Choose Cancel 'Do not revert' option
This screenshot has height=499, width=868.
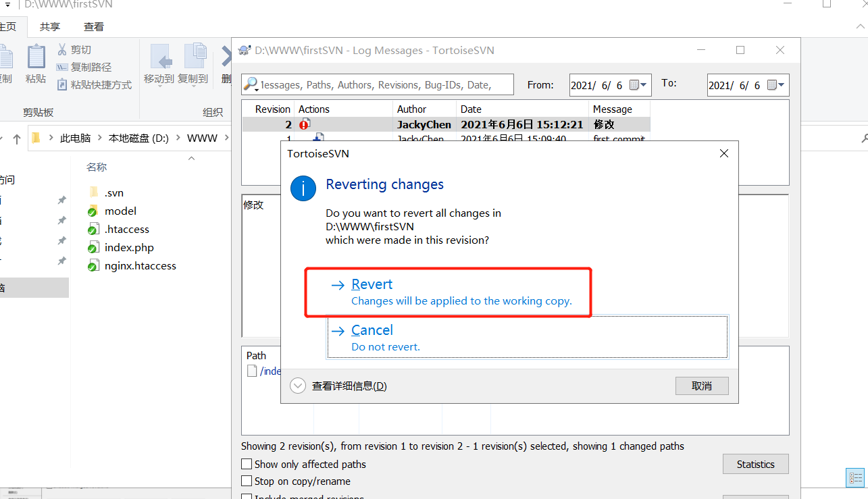click(x=527, y=337)
